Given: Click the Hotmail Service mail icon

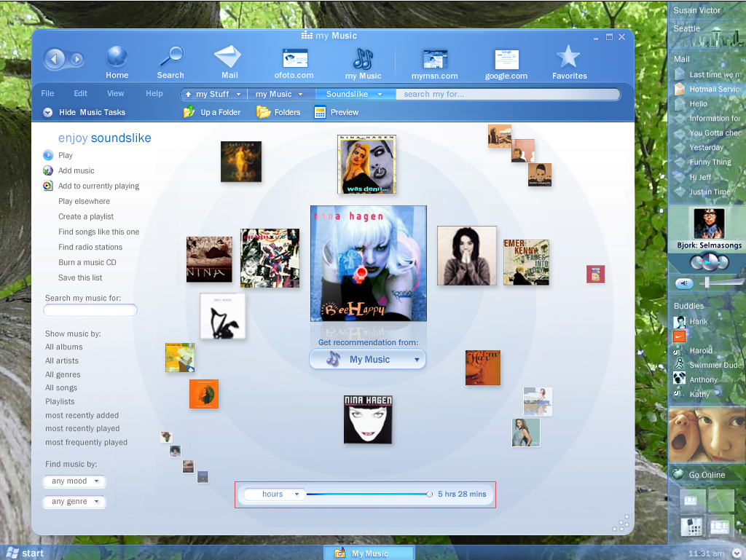Looking at the screenshot, I should [x=680, y=88].
